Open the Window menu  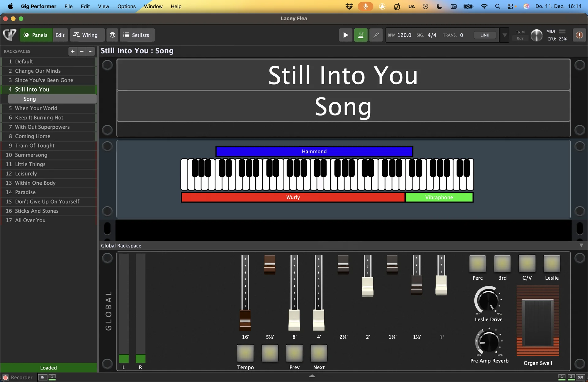point(153,6)
